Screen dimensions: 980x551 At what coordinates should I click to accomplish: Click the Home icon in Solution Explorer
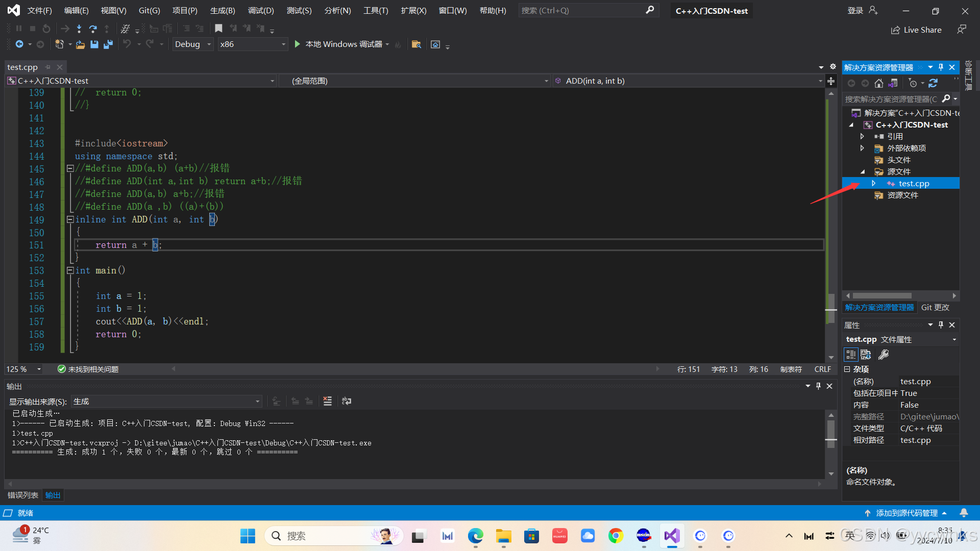[x=879, y=83]
